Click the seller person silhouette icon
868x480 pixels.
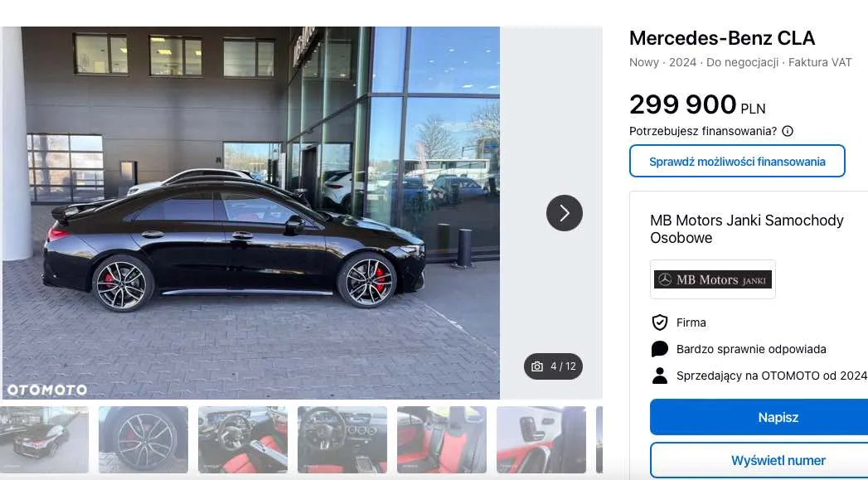[x=659, y=376]
